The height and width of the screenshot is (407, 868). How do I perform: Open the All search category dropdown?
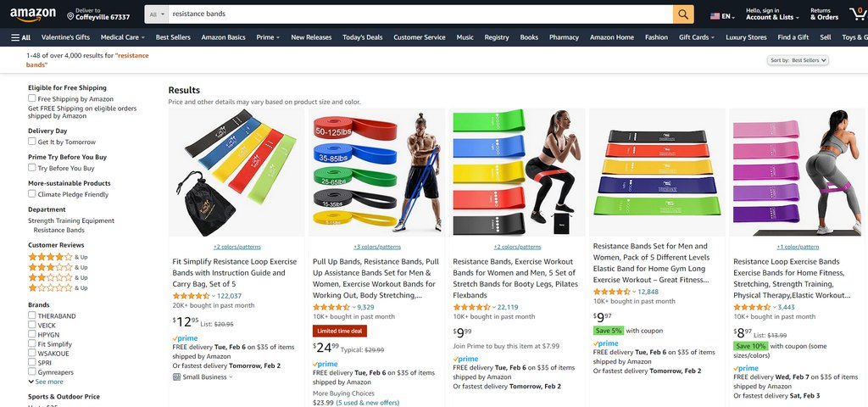tap(157, 14)
